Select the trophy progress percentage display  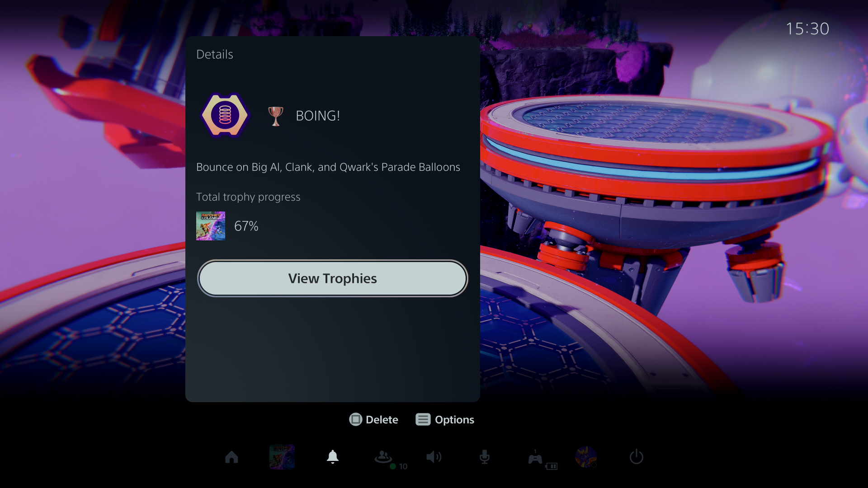pos(247,225)
